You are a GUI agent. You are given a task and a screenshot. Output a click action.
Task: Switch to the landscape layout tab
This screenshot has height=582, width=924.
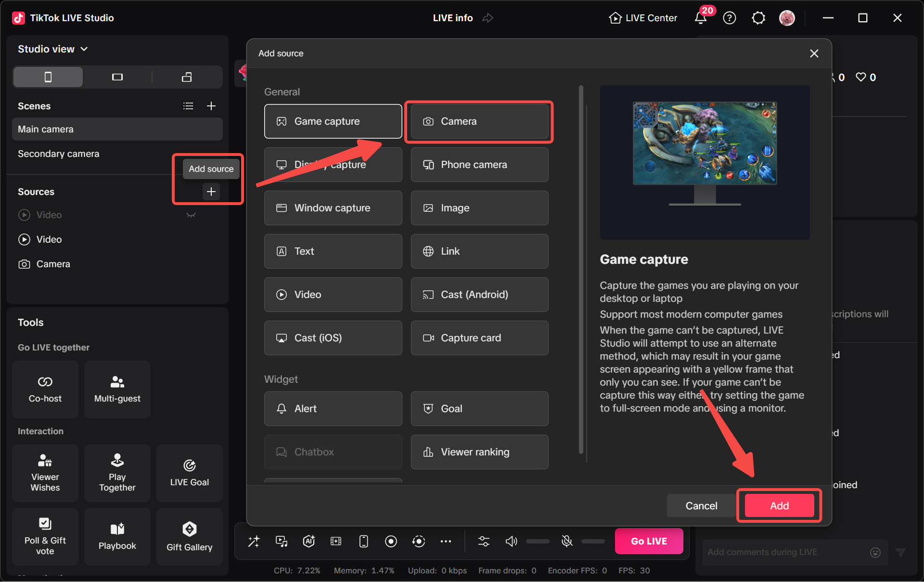[x=117, y=77]
